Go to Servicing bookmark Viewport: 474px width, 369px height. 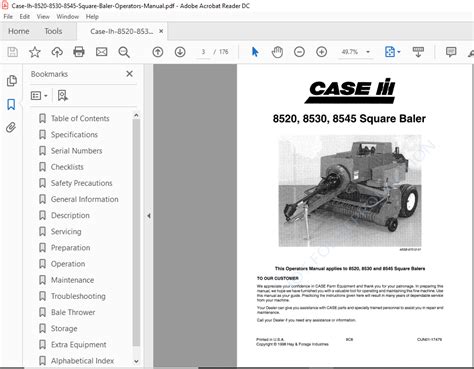(x=66, y=232)
